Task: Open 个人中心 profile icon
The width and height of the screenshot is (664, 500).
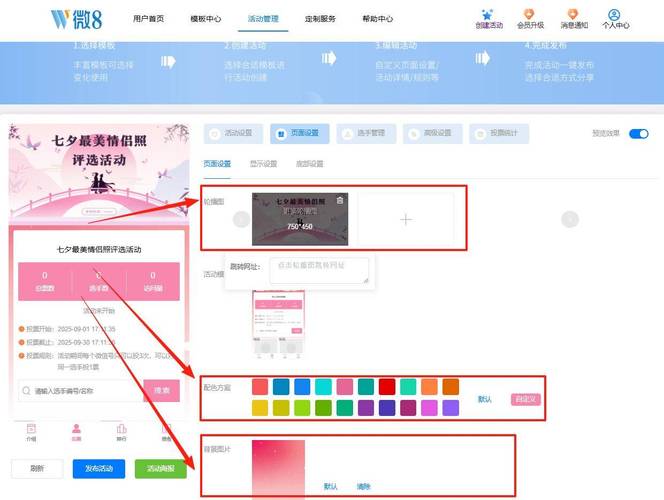Action: coord(615,19)
